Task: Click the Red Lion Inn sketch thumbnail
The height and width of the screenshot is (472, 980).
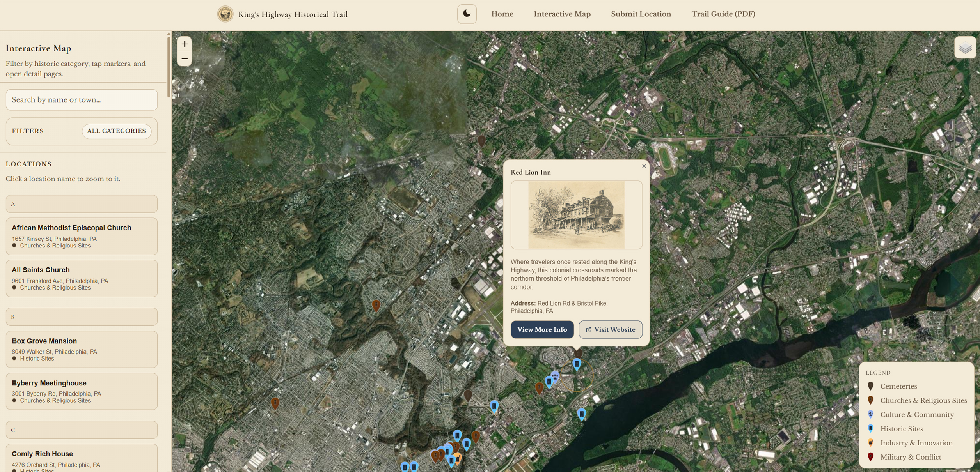Action: click(x=576, y=215)
